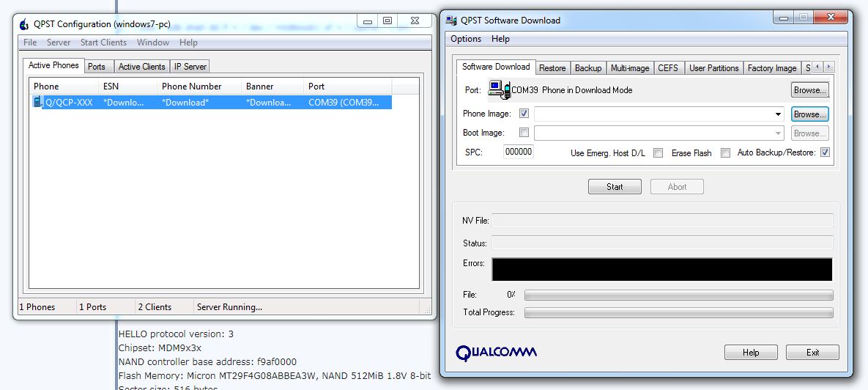
Task: Click the Exit button
Action: click(812, 353)
